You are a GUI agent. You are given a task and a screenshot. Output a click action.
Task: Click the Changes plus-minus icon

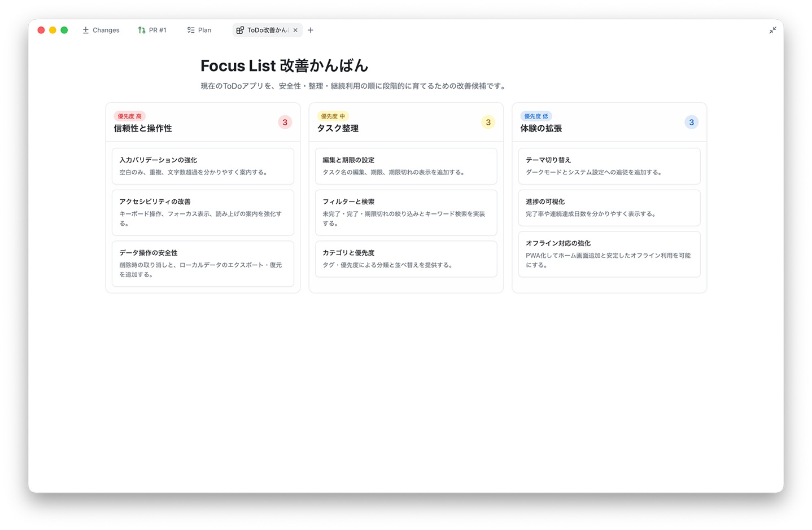[x=86, y=30]
